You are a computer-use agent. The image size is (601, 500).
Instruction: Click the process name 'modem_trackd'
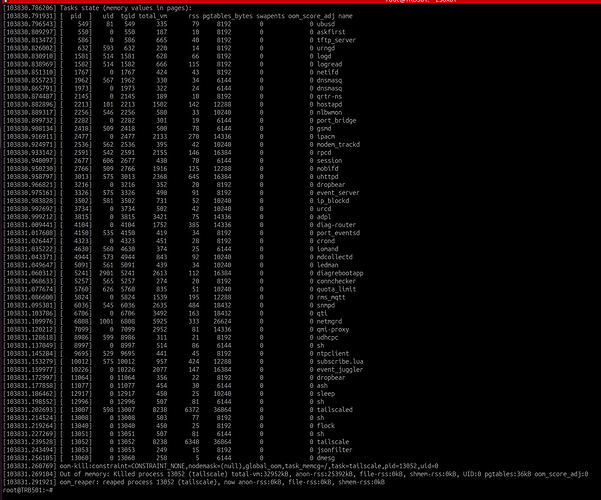[x=338, y=145]
